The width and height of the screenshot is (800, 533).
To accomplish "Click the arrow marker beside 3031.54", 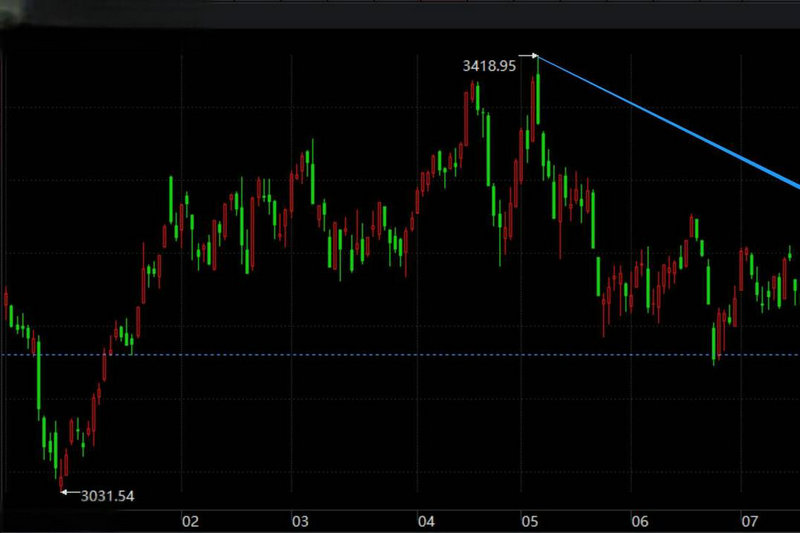I will pos(69,492).
